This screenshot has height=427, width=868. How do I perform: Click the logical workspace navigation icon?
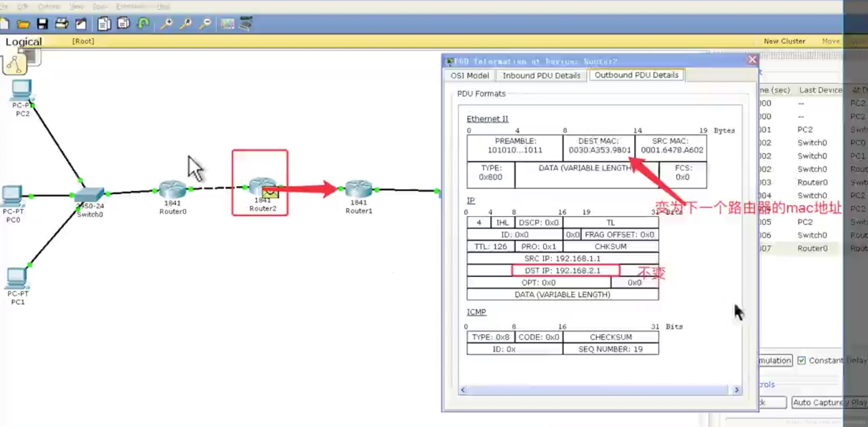15,64
